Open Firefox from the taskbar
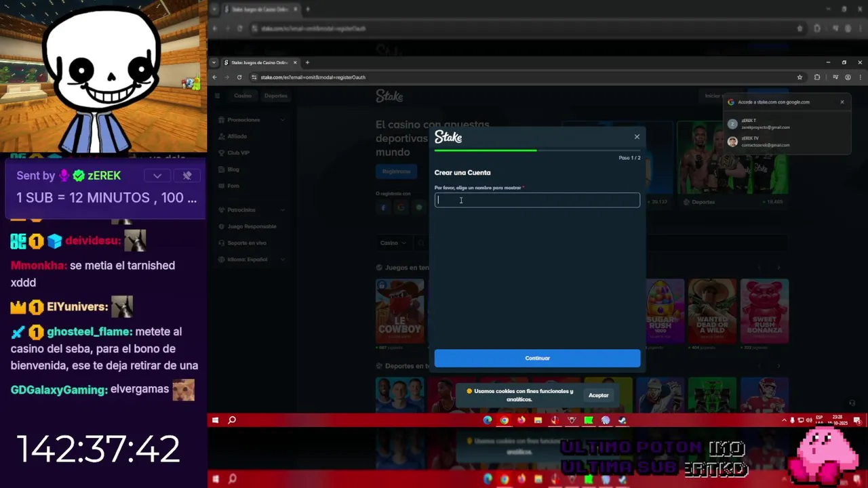This screenshot has height=488, width=868. 521,420
